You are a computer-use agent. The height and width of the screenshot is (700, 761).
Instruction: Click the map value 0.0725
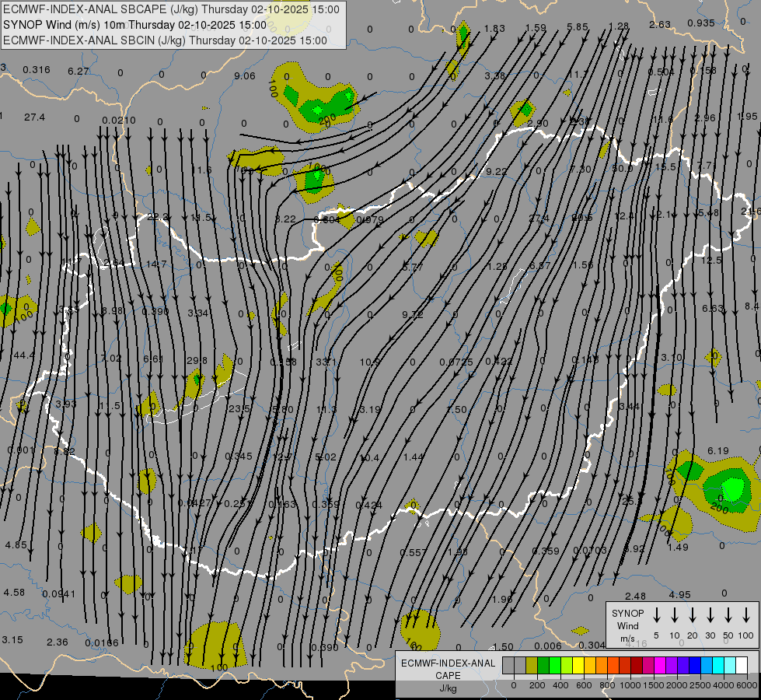click(456, 362)
